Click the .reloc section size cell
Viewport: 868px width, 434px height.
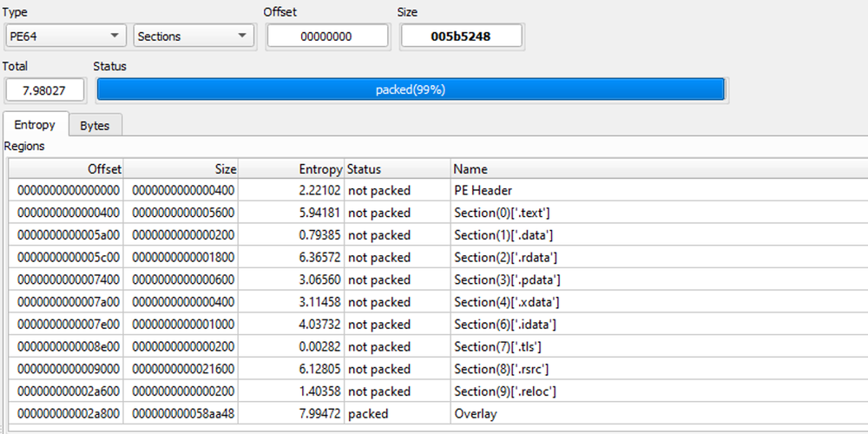coord(181,391)
